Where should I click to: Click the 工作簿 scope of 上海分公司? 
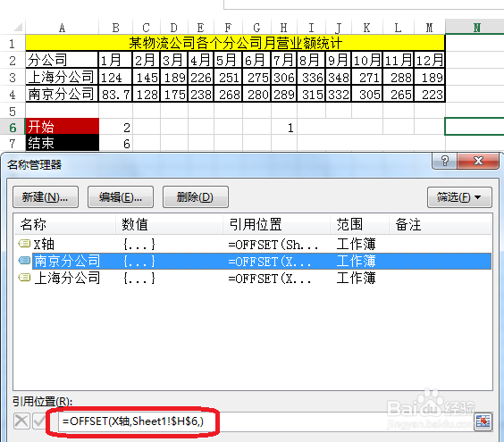pos(356,278)
